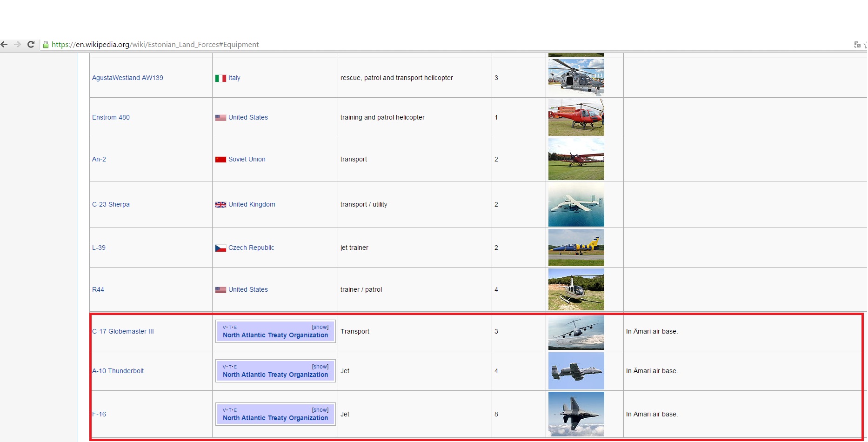
Task: Open the C-23 Sherpa link
Action: click(111, 204)
